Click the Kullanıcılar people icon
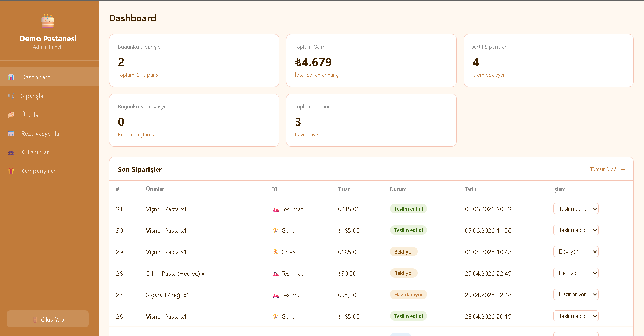Viewport: 644px width, 336px height. tap(11, 152)
